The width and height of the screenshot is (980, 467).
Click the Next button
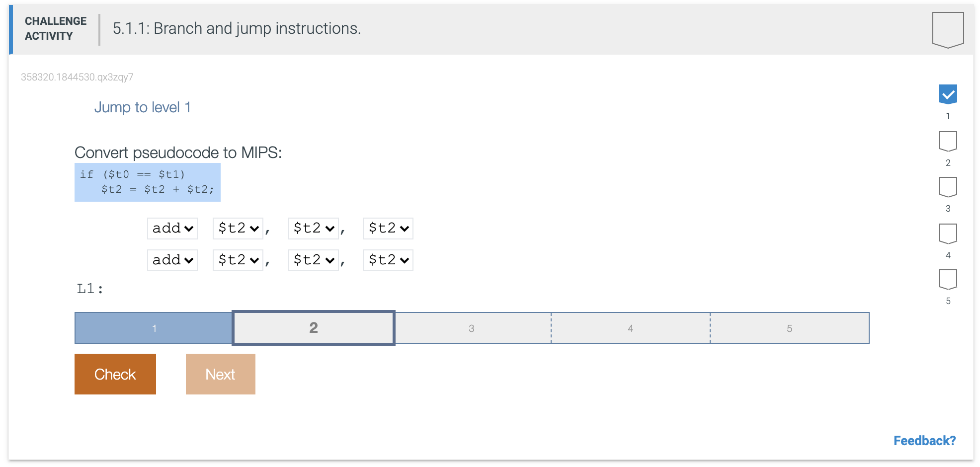click(220, 374)
